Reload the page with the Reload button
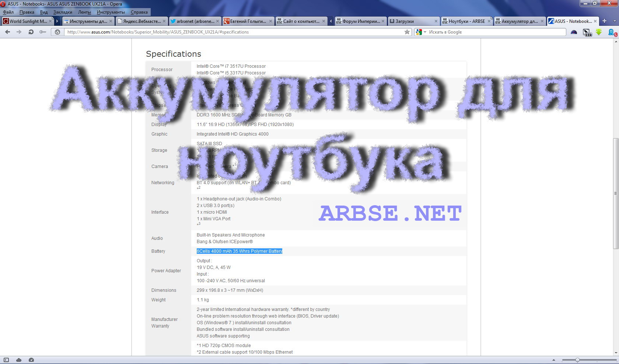The width and height of the screenshot is (619, 364). click(31, 32)
